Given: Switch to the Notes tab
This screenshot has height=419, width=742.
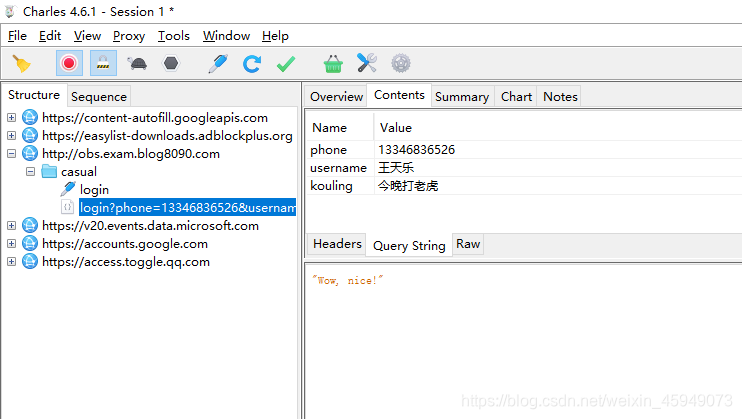Looking at the screenshot, I should click(560, 97).
